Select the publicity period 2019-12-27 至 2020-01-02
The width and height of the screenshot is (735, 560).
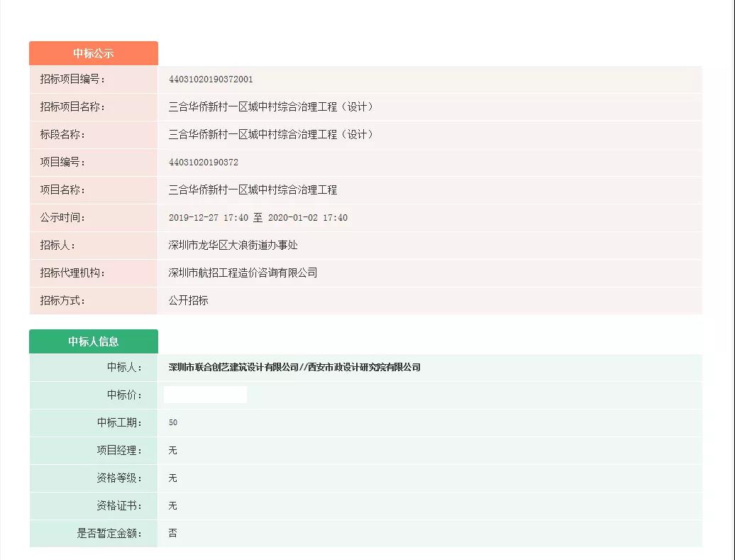tap(258, 218)
